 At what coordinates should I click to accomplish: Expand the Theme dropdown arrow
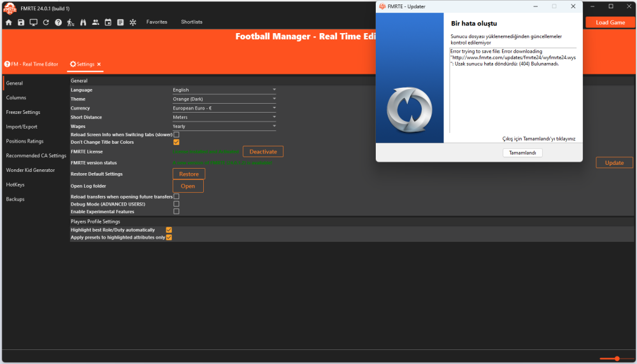point(274,99)
